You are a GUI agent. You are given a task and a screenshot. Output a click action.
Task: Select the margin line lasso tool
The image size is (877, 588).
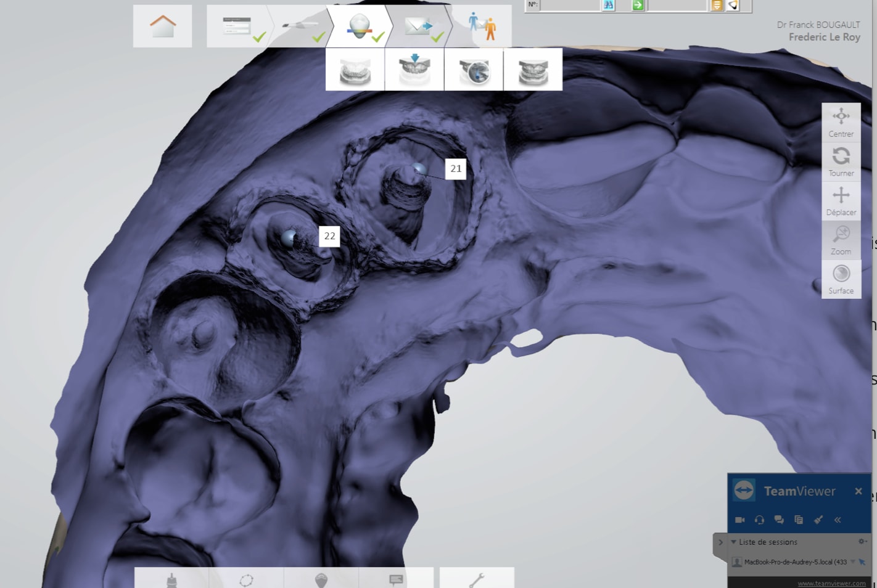246,579
